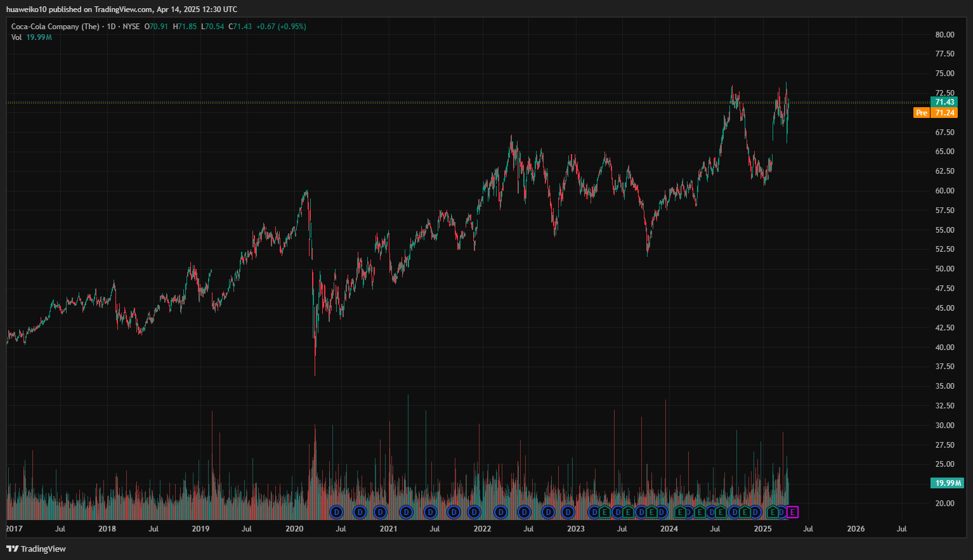The width and height of the screenshot is (973, 560).
Task: Click the Jul label between 2025 and 2026
Action: 808,529
